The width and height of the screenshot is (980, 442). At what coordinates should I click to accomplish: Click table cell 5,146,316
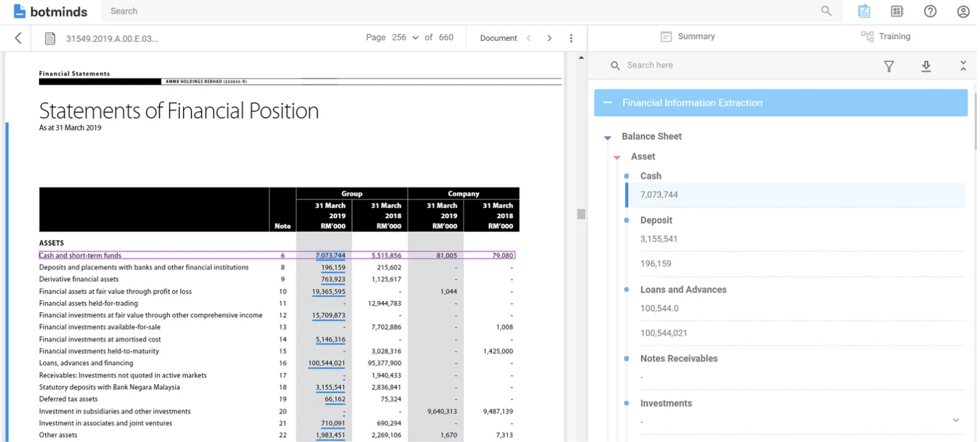point(330,339)
